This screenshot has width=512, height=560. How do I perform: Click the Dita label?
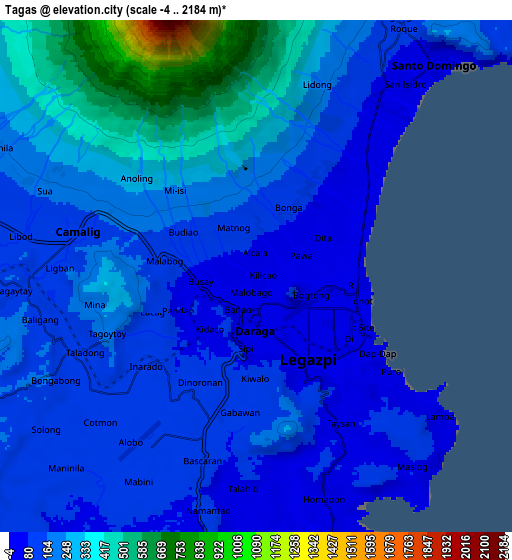coord(323,238)
